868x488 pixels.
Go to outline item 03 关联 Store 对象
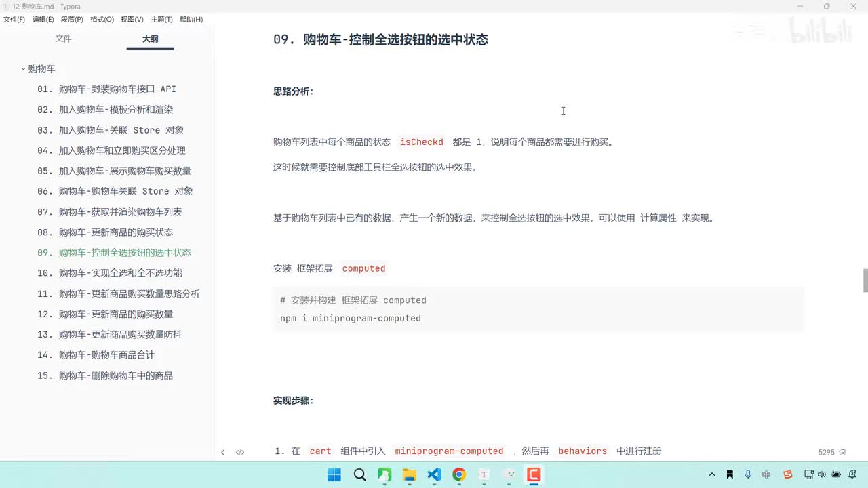(111, 130)
